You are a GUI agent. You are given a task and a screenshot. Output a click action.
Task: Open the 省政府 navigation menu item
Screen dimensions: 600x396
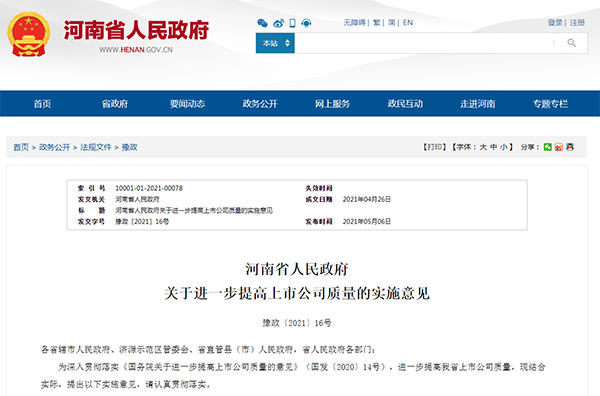tap(115, 104)
